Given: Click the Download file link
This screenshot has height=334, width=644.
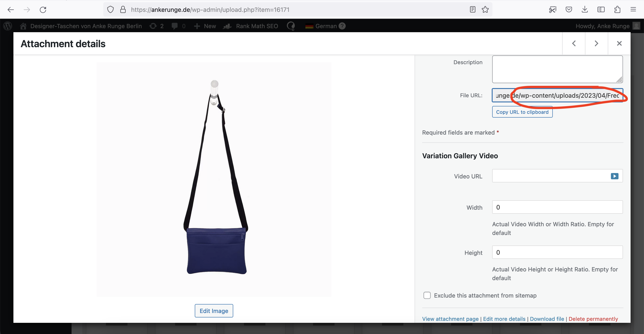Looking at the screenshot, I should click(x=547, y=319).
